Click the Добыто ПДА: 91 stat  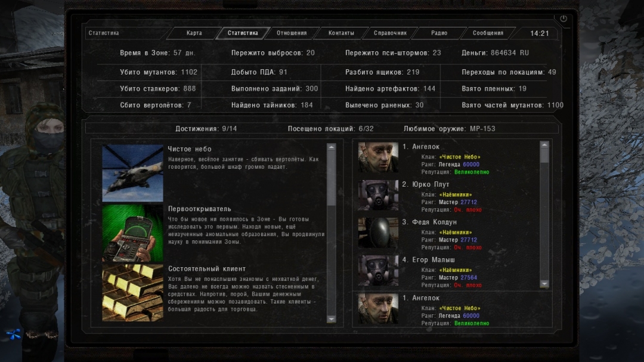pyautogui.click(x=259, y=72)
